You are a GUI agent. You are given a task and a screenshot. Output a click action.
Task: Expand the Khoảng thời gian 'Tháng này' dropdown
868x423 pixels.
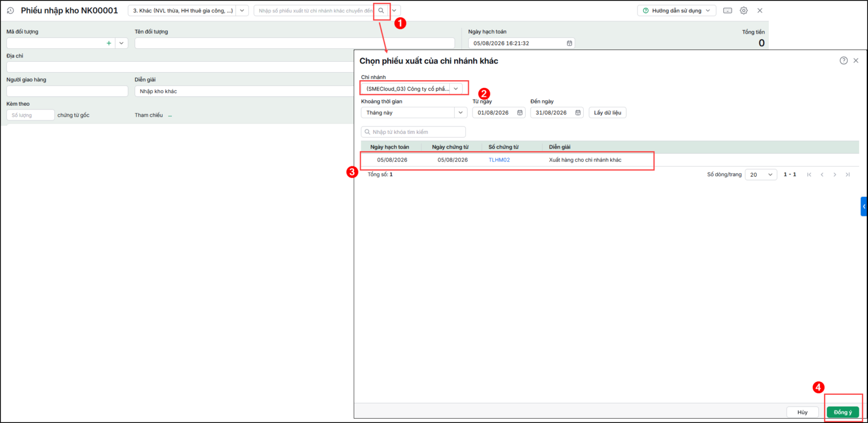click(461, 112)
